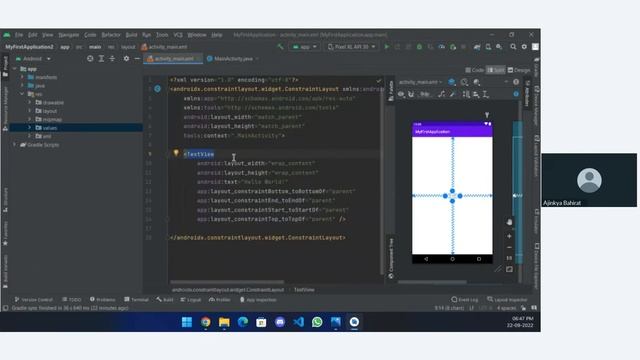This screenshot has height=360, width=640.
Task: Collapse the res folder
Action: coord(22,94)
